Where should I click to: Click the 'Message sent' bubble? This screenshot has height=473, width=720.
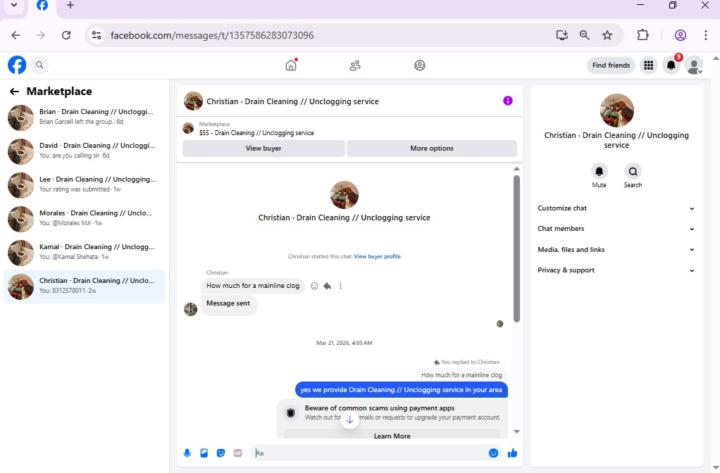(x=228, y=304)
